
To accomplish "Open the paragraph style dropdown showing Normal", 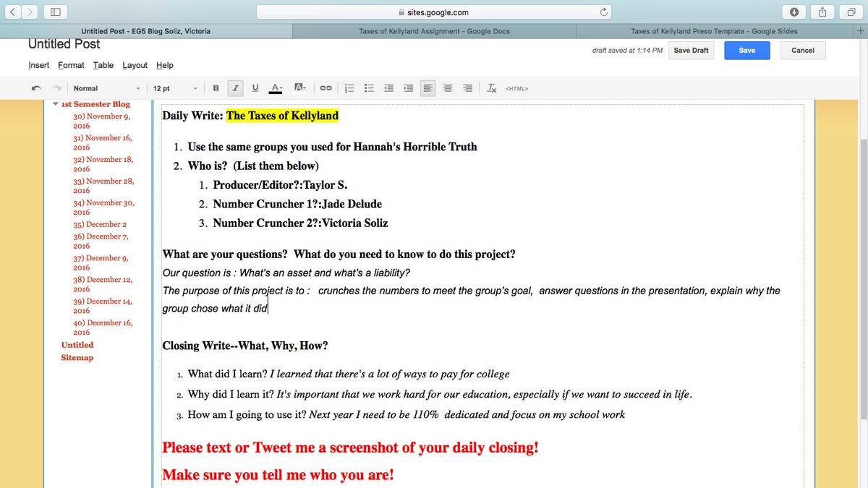I will [x=106, y=88].
